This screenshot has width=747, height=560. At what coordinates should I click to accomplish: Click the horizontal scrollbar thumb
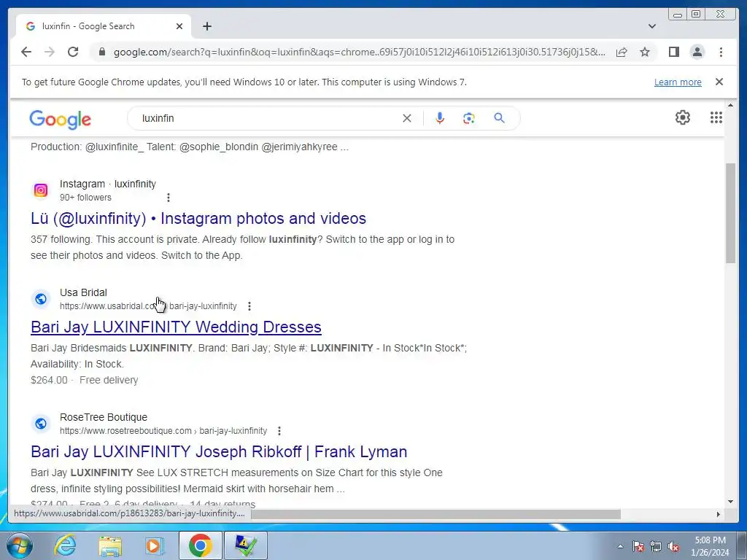coord(436,514)
